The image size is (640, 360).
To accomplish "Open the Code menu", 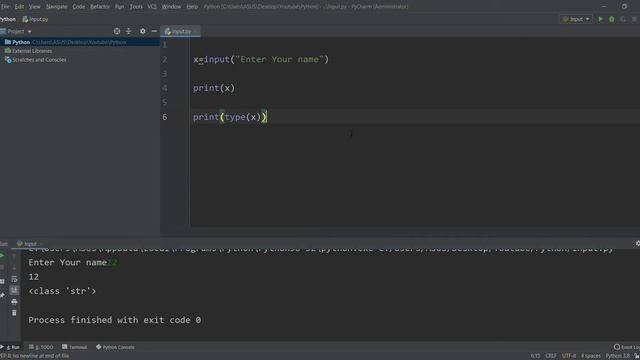I will click(x=78, y=7).
